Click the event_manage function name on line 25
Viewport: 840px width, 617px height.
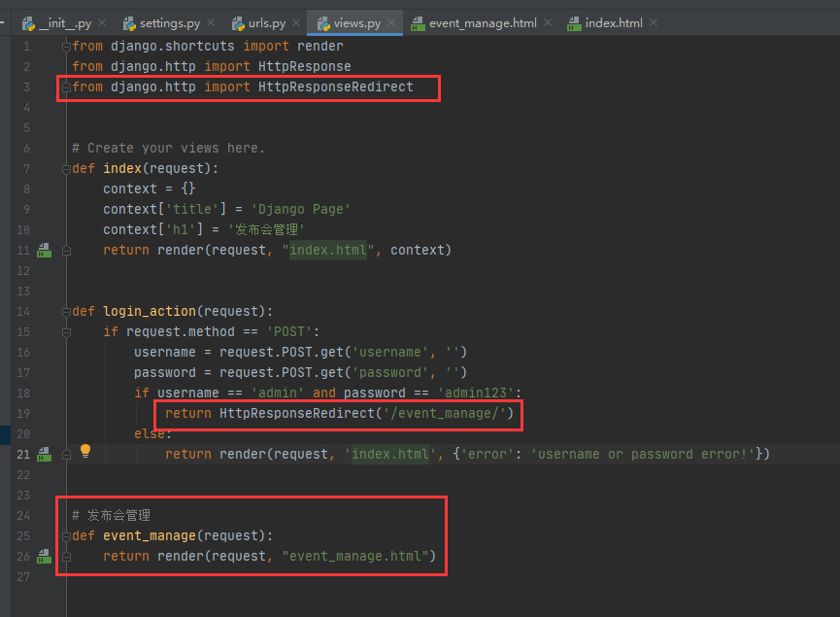[x=150, y=535]
